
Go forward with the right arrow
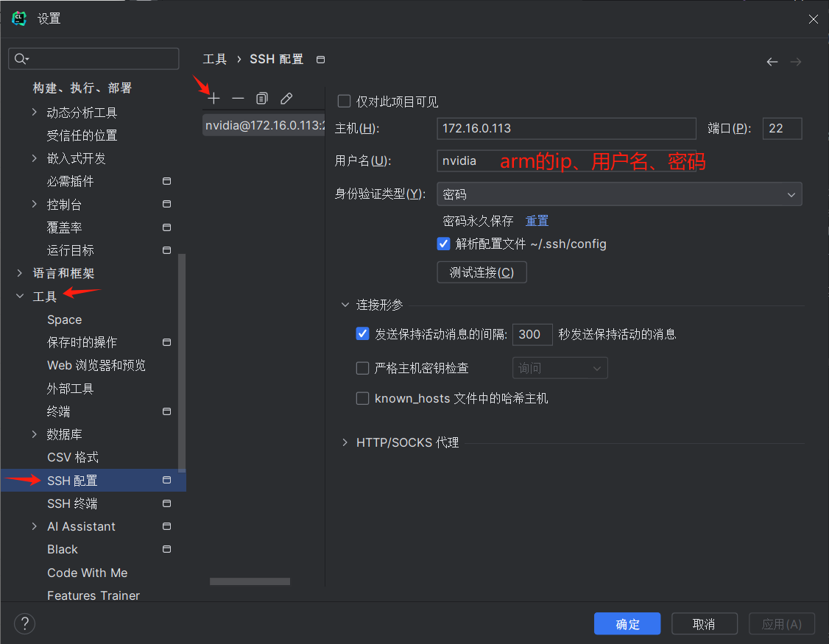(796, 62)
